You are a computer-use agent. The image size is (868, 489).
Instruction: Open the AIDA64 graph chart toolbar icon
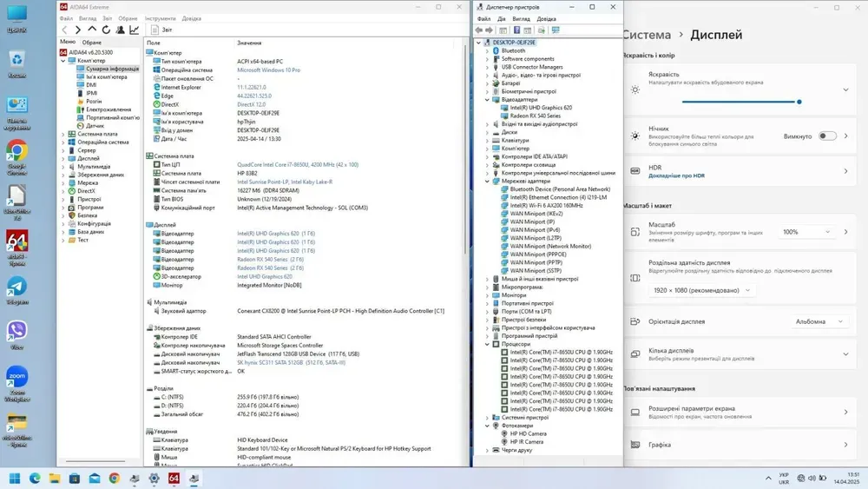135,30
